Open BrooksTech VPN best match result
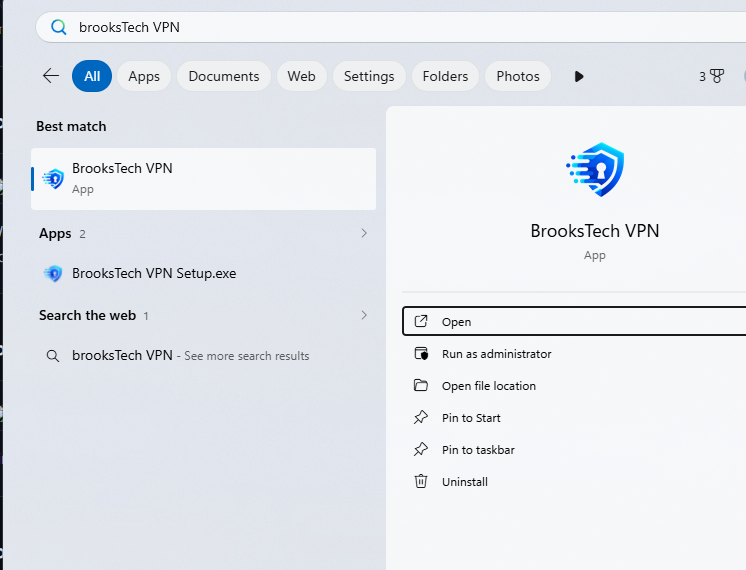Image resolution: width=746 pixels, height=570 pixels. point(204,179)
